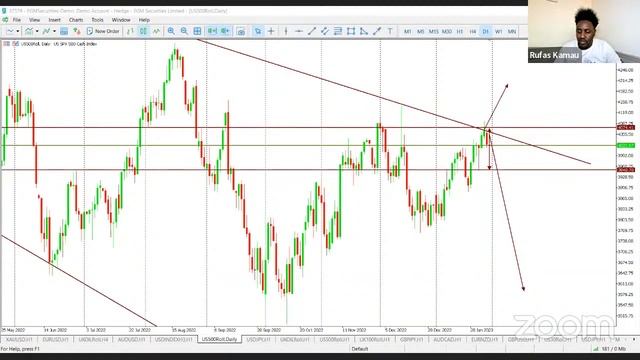Screen dimensions: 640x360
Task: Click the Default profile in status bar
Action: click(x=360, y=349)
